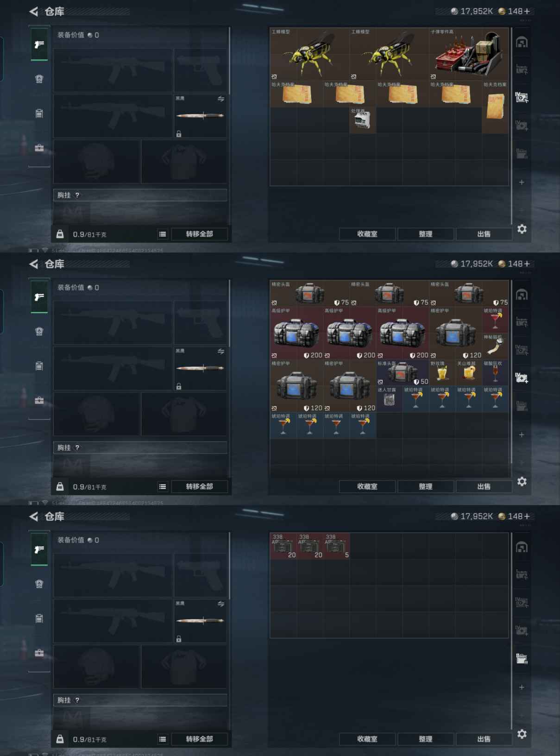
Task: Select the 迷人甘露 ice glass item
Action: 389,399
